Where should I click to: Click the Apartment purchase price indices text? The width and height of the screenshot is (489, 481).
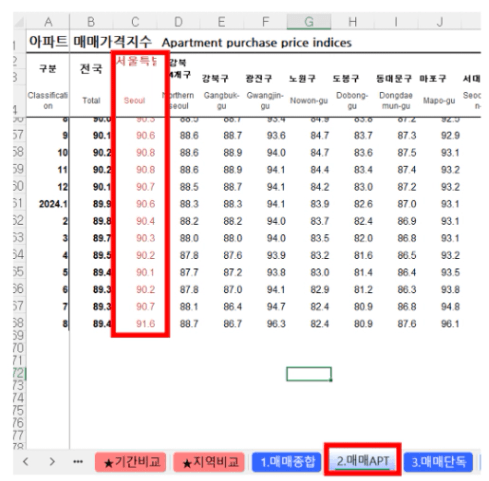[256, 43]
